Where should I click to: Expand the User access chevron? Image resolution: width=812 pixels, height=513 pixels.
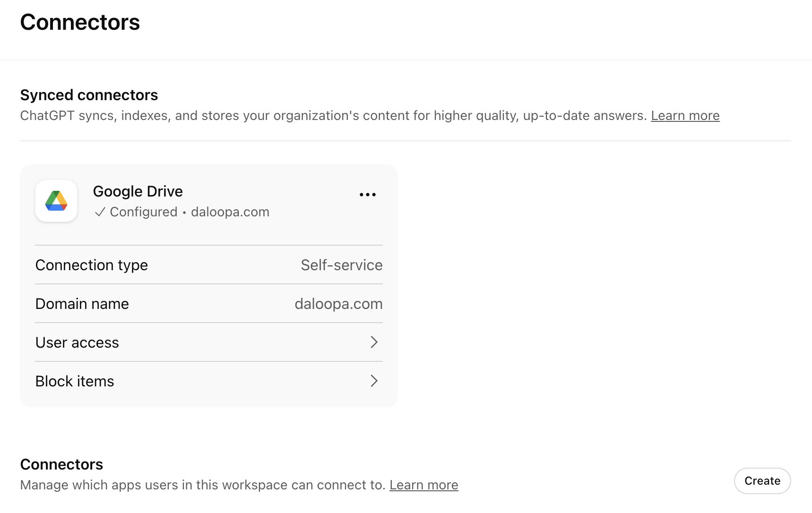click(374, 342)
